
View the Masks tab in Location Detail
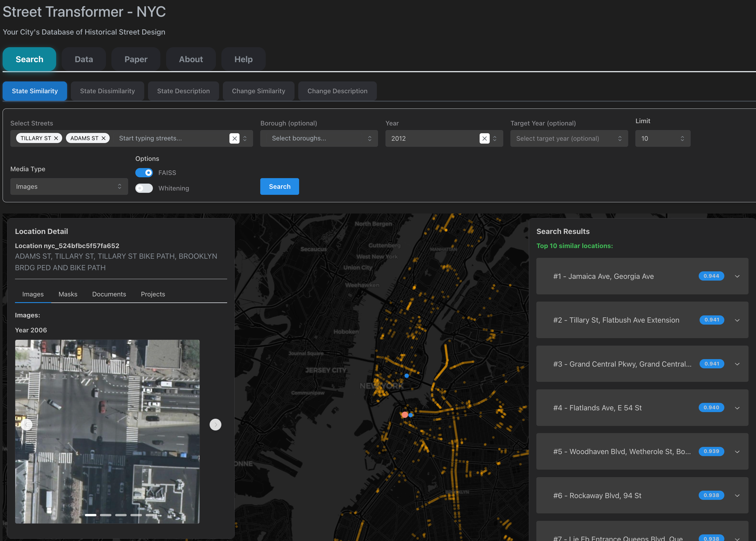coord(68,294)
